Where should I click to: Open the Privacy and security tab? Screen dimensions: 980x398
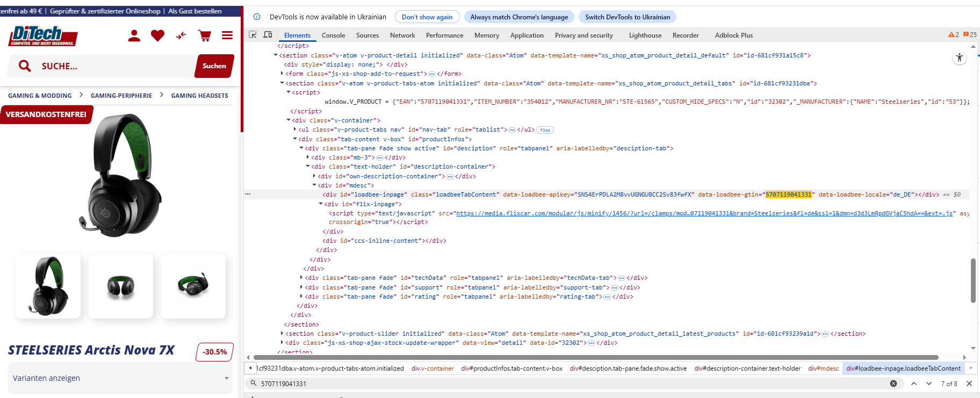click(x=584, y=35)
